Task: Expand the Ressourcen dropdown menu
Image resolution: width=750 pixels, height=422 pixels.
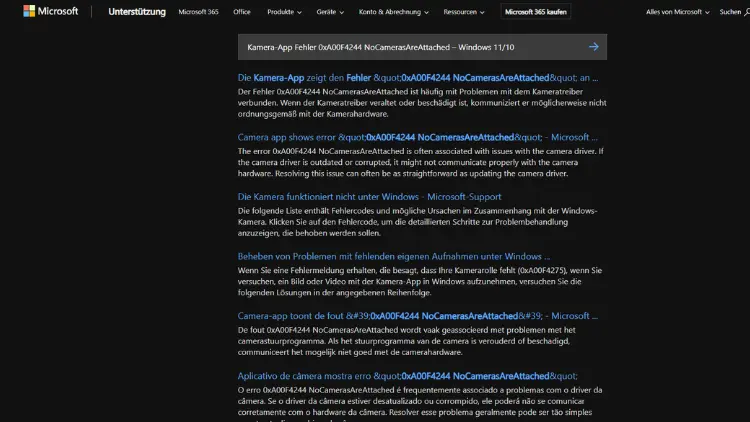Action: click(x=463, y=12)
